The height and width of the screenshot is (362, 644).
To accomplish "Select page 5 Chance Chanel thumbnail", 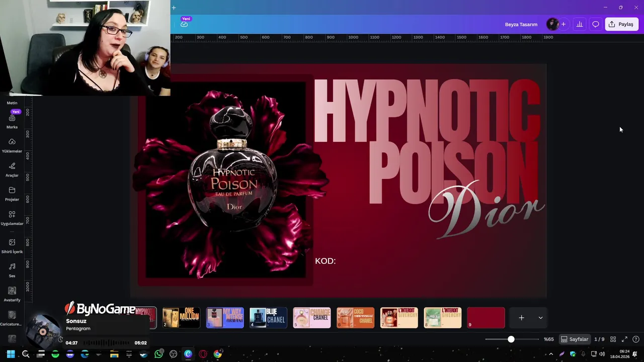I will coord(312,318).
